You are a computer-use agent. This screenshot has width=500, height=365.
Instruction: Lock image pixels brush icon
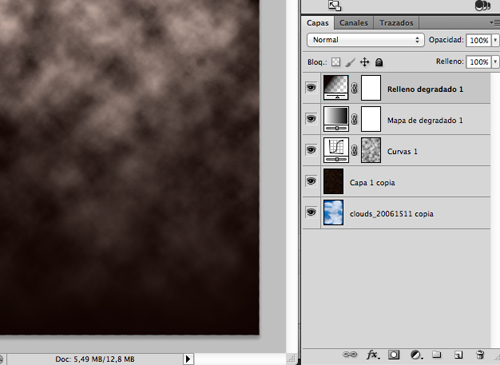[350, 62]
